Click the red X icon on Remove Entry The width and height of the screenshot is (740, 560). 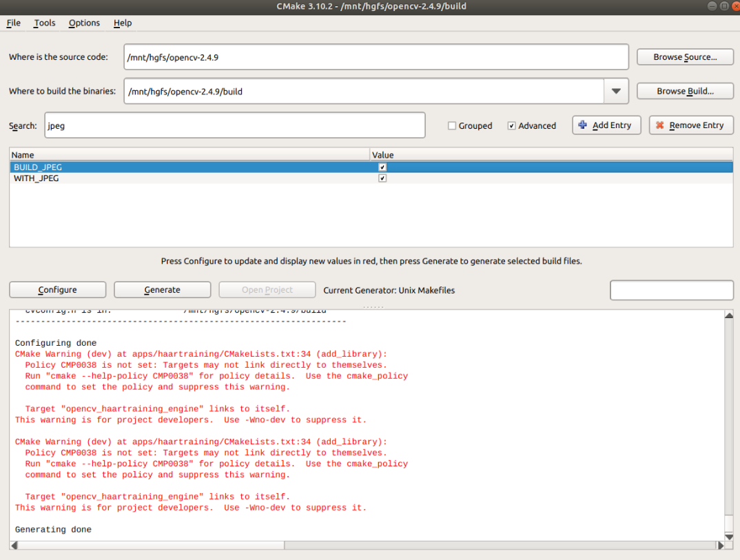click(x=660, y=125)
